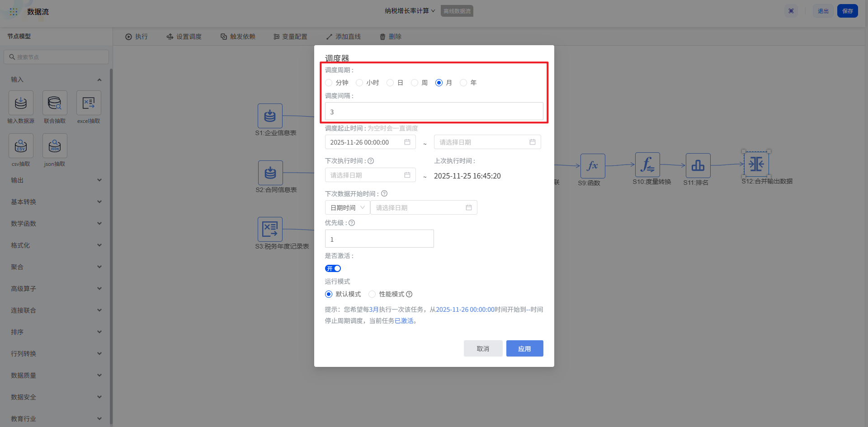Select the 联合抽取 node icon

coord(55,103)
